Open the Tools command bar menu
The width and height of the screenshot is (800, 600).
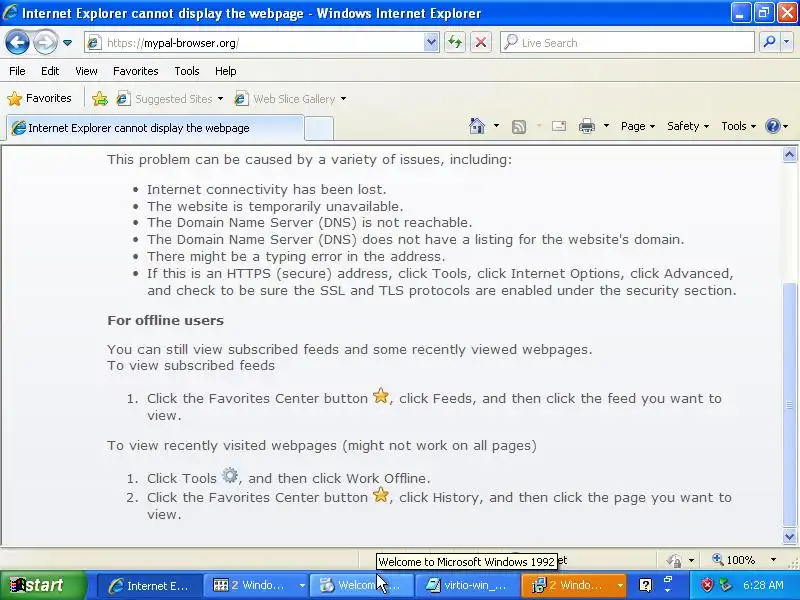tap(738, 126)
